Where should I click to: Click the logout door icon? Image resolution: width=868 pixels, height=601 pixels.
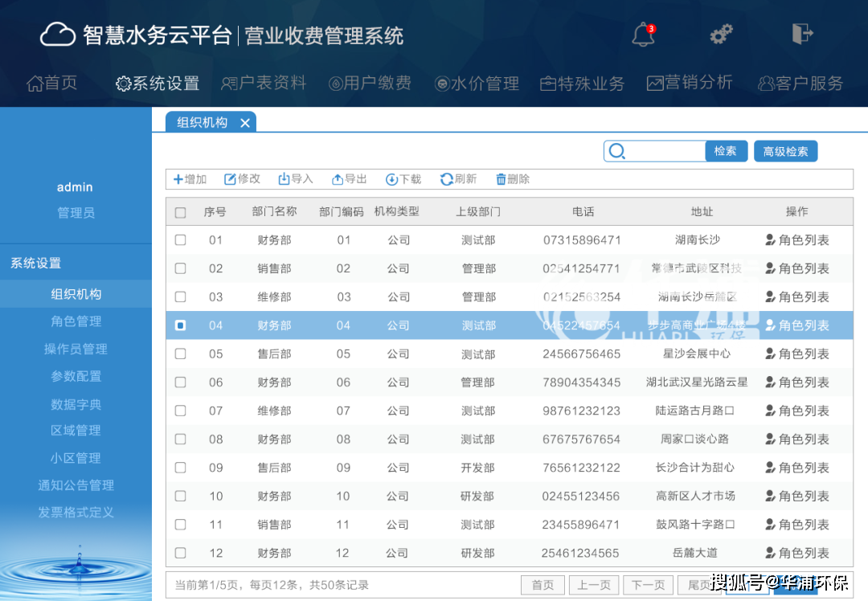coord(802,34)
